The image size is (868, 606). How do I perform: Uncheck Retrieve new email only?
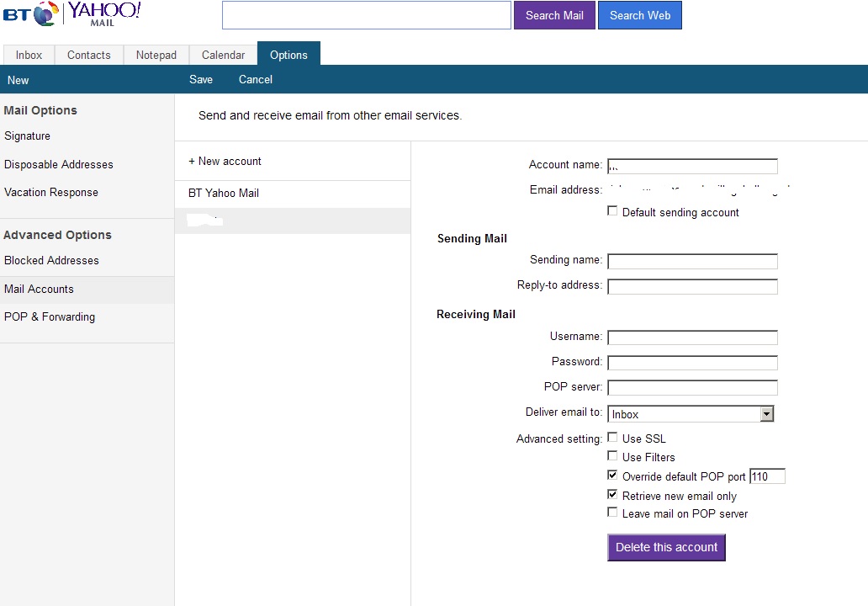(x=612, y=495)
